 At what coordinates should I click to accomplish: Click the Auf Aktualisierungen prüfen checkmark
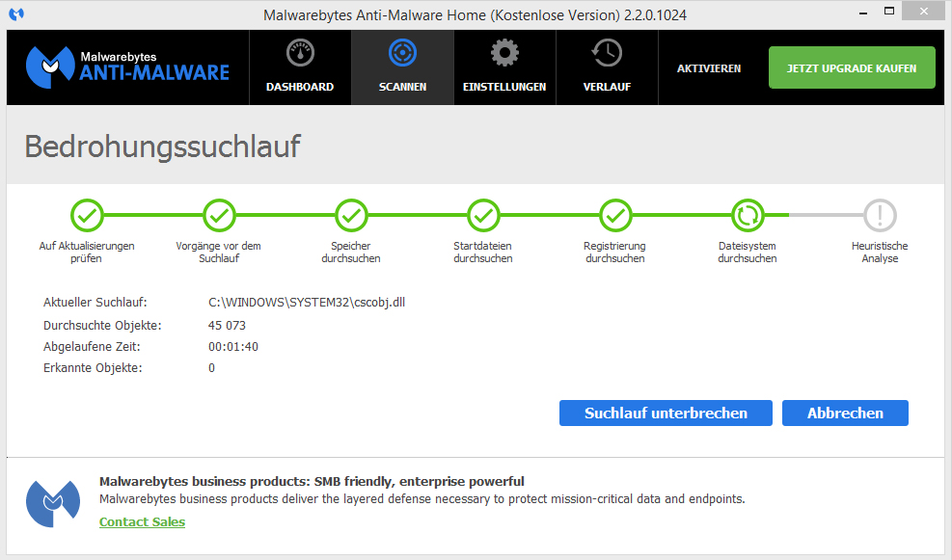pos(87,215)
